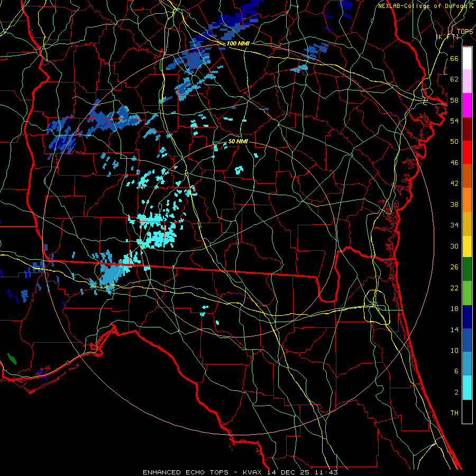Pick the light blue legend swatch
Viewport: 476px width, 476px height.
tap(467, 364)
